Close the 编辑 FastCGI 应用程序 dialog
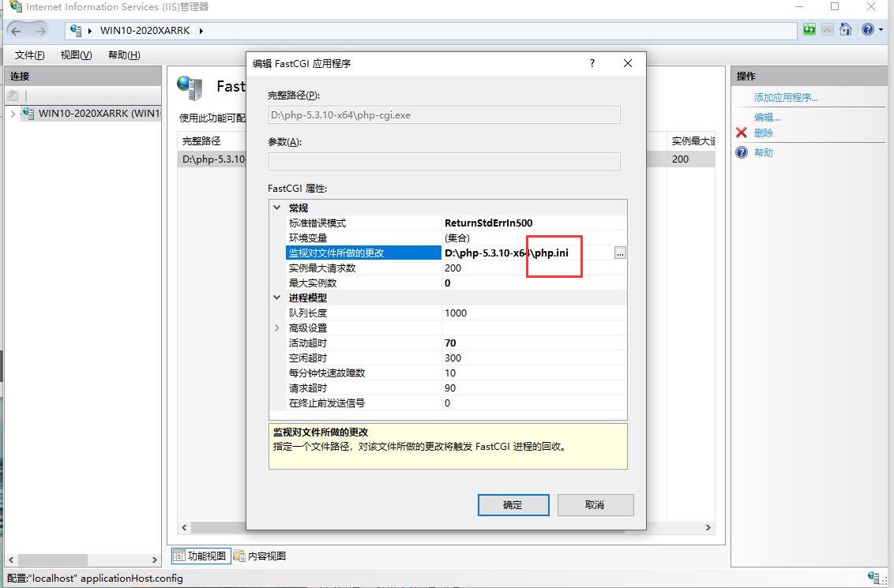This screenshot has height=588, width=894. (628, 63)
